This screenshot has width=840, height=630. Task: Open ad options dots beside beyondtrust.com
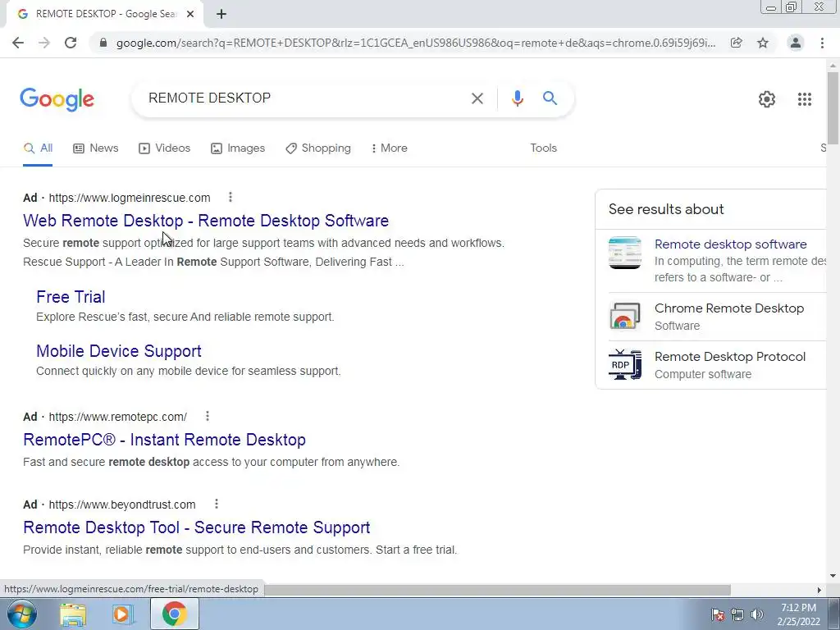click(x=217, y=504)
